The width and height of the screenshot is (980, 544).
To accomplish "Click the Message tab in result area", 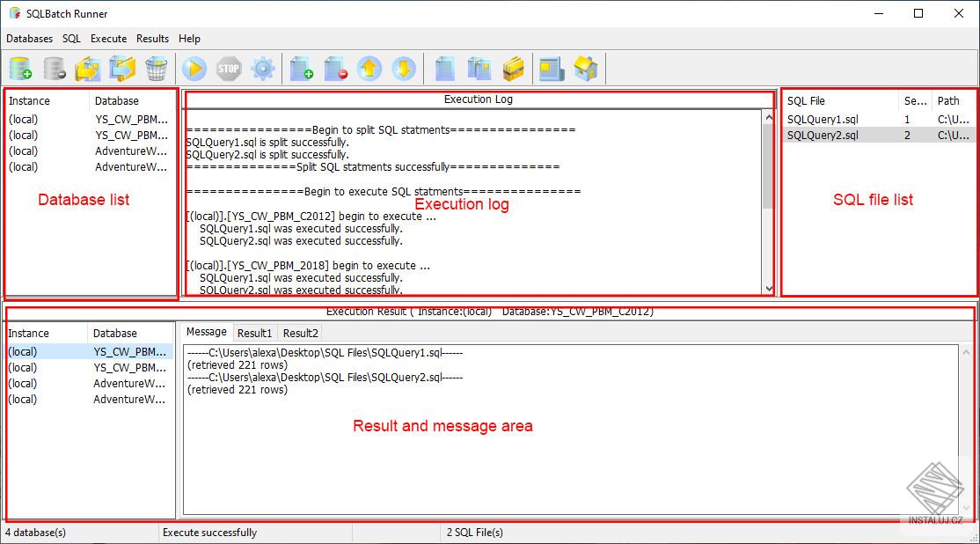I will click(x=206, y=333).
